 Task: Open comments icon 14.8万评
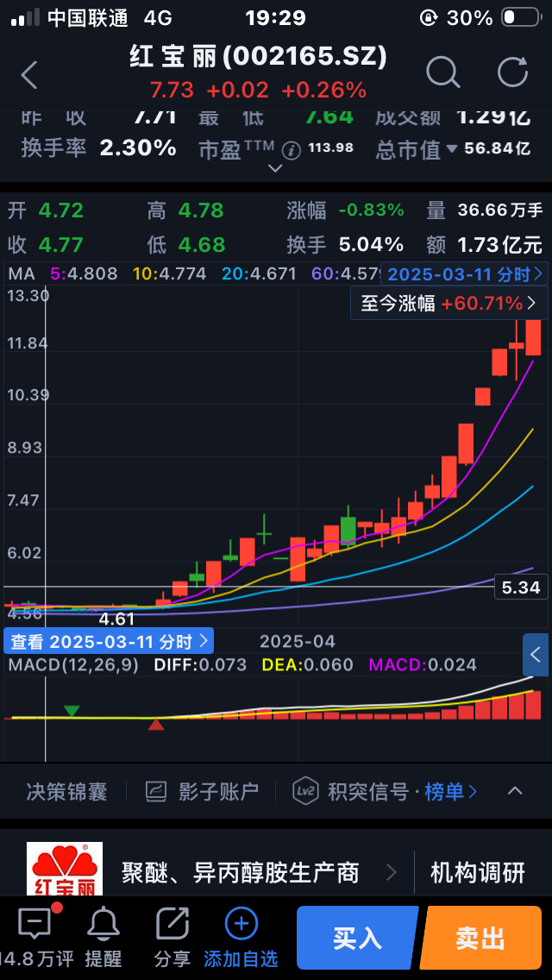35,924
